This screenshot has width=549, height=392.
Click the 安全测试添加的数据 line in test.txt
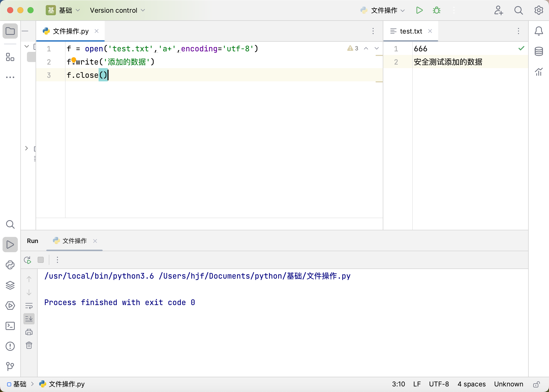coord(448,62)
